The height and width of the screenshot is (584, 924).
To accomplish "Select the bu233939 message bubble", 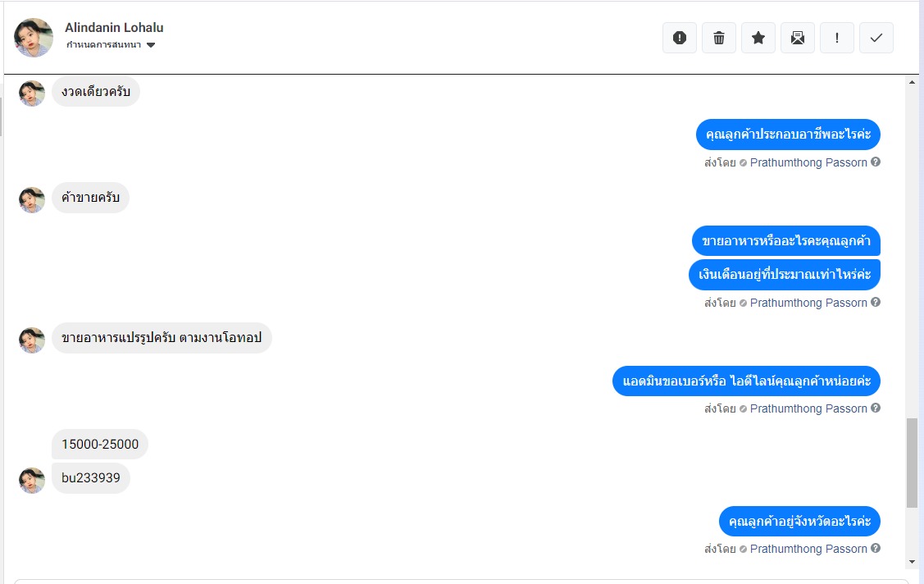I will pyautogui.click(x=91, y=478).
